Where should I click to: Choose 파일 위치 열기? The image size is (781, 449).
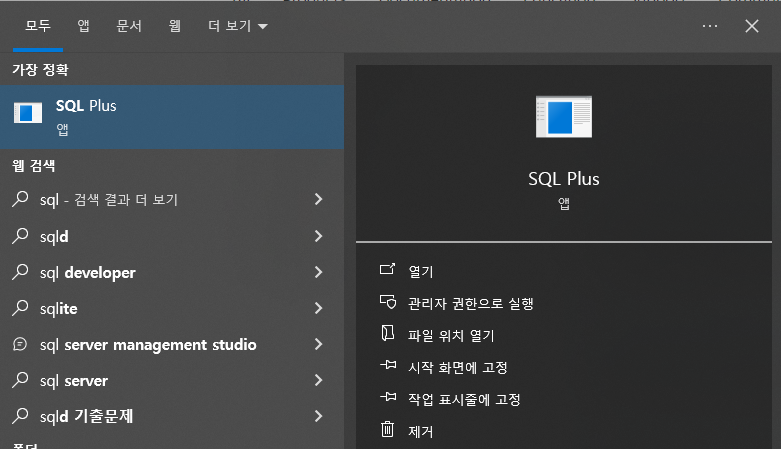point(451,335)
